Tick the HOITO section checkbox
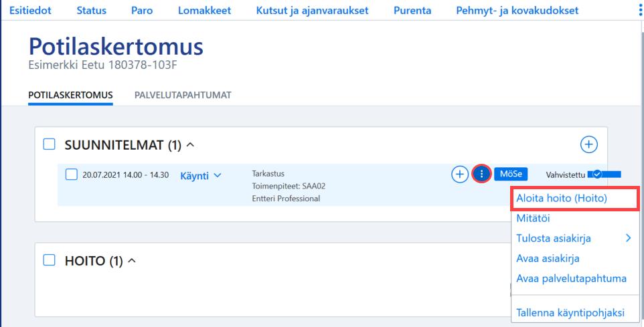The image size is (644, 327). click(50, 259)
